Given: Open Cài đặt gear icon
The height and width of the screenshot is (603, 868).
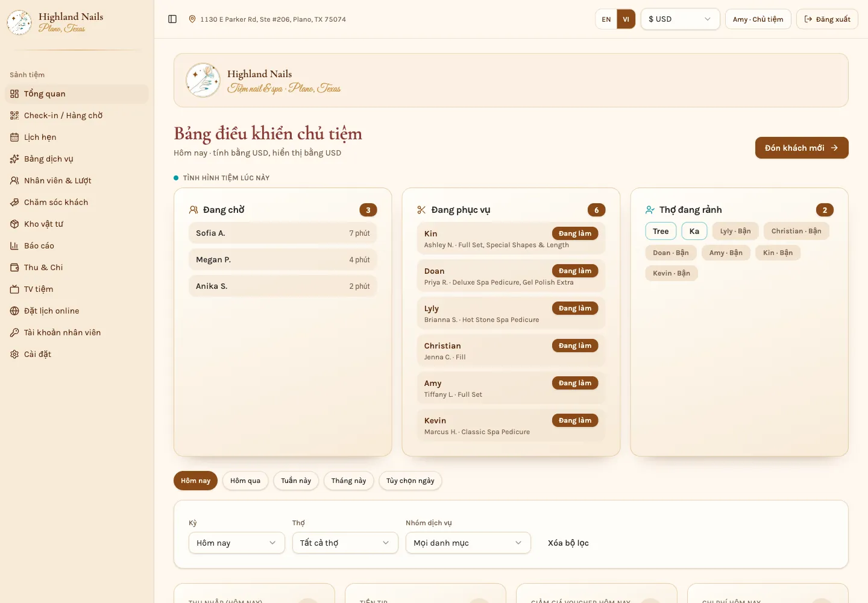Looking at the screenshot, I should pyautogui.click(x=14, y=354).
